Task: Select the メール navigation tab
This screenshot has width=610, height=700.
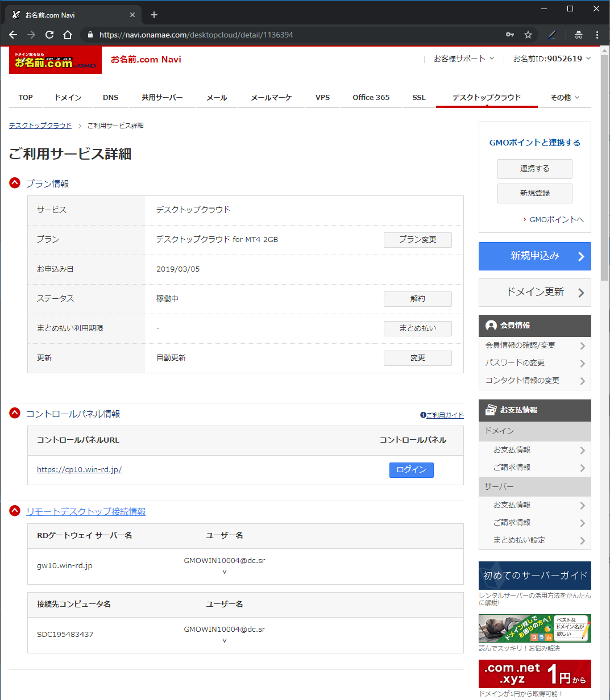Action: click(x=217, y=97)
